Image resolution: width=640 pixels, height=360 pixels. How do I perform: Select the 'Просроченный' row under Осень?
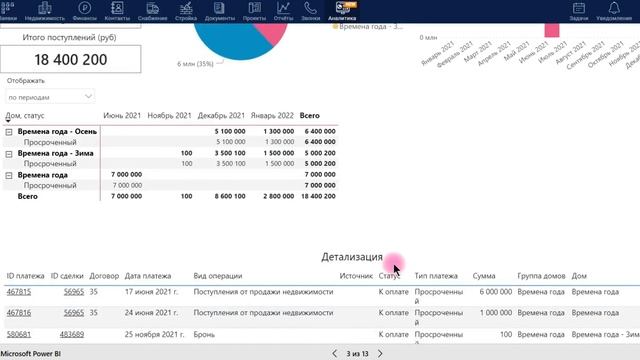coord(50,142)
